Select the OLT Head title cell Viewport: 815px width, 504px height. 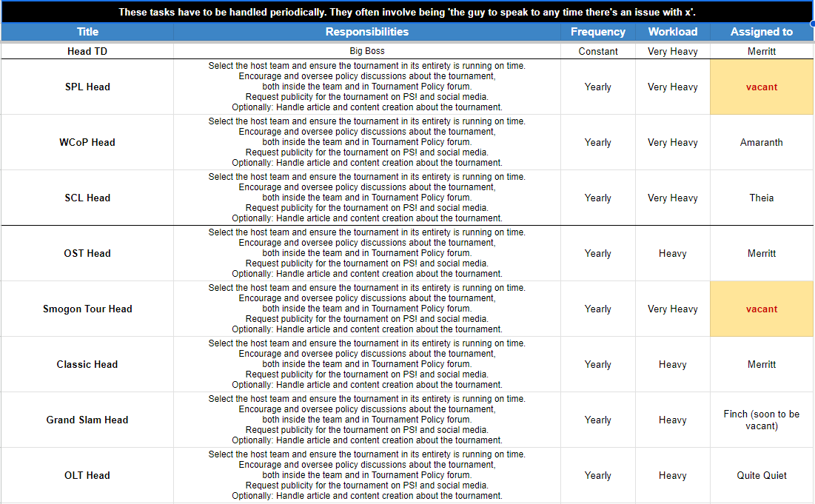pyautogui.click(x=87, y=475)
